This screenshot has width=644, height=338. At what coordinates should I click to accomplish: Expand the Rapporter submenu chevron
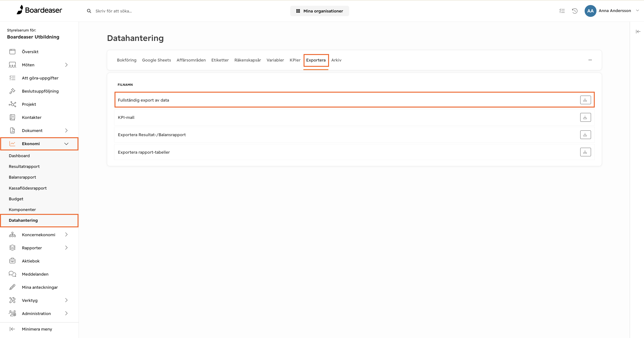66,248
